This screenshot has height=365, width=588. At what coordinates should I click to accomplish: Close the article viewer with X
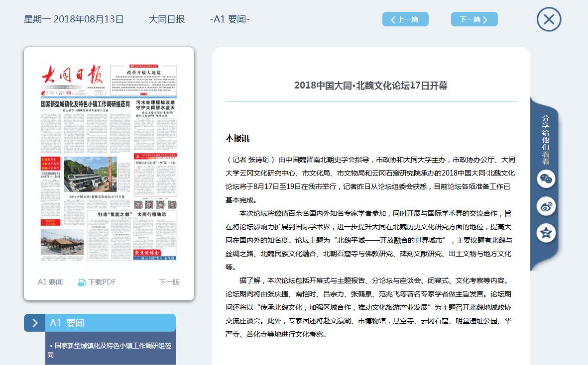click(549, 19)
